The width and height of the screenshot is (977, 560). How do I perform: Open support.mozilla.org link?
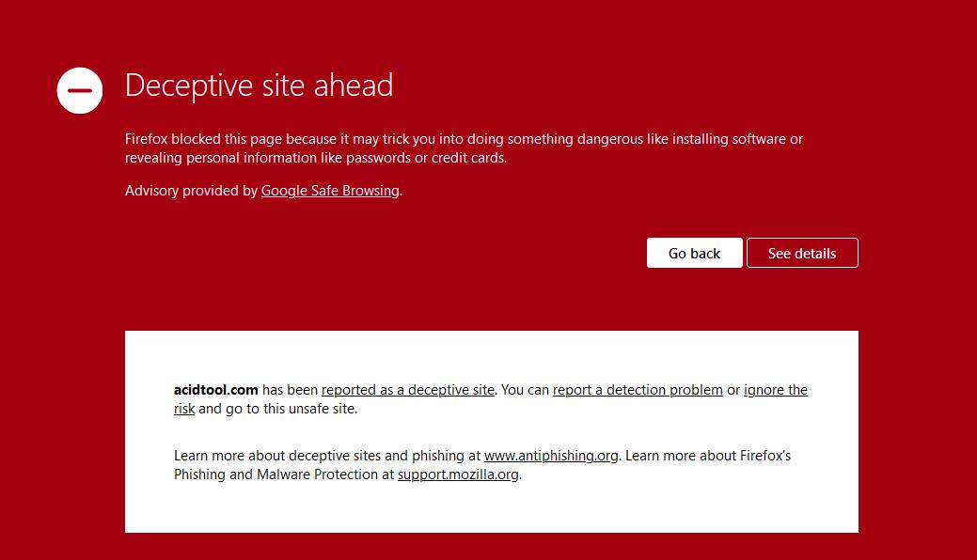458,474
